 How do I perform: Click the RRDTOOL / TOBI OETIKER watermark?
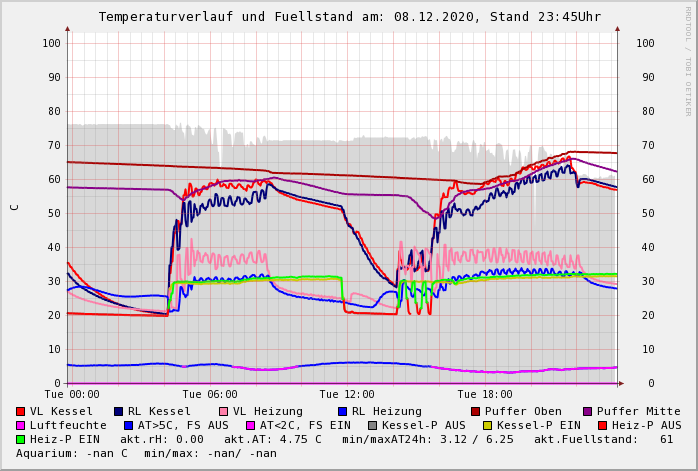coord(688,60)
